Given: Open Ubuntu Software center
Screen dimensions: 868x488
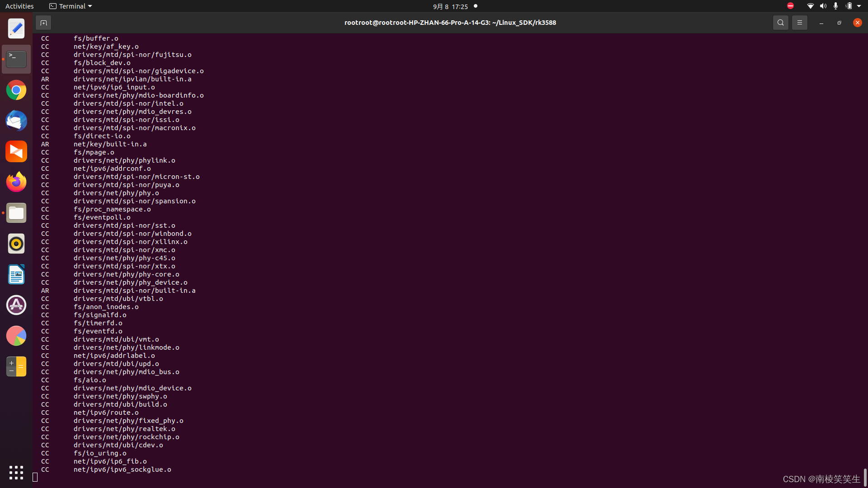Looking at the screenshot, I should pos(16,305).
